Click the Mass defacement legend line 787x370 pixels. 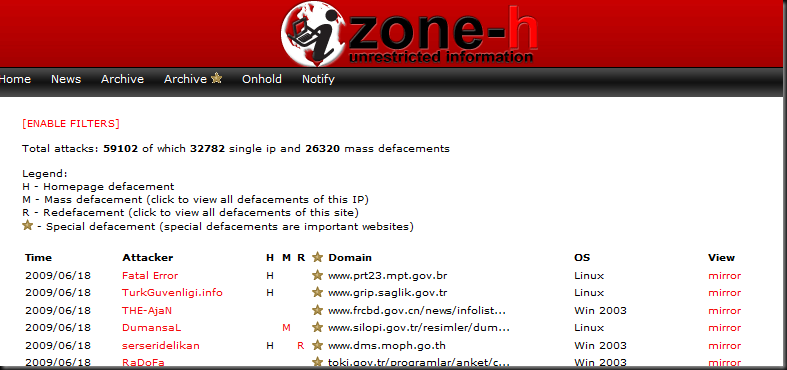click(x=195, y=199)
